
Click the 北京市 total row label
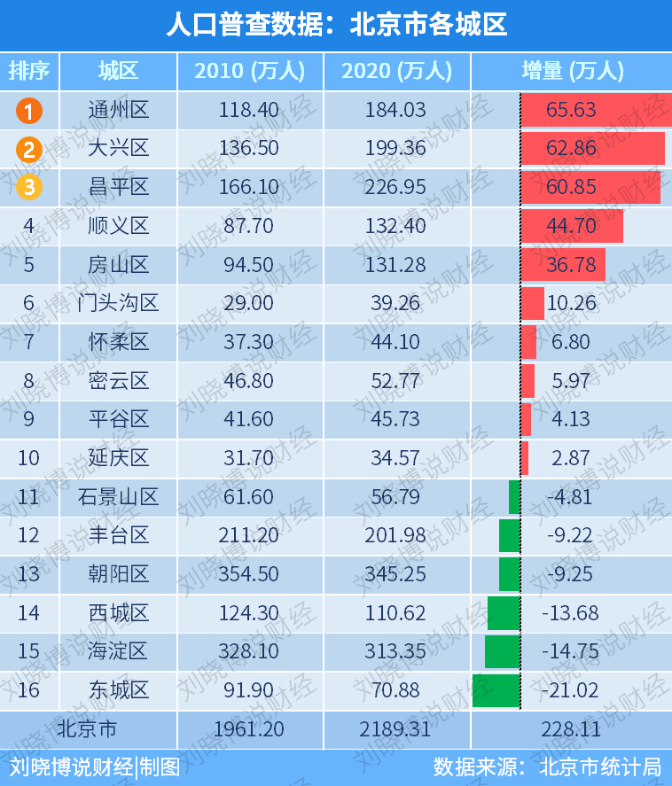point(87,729)
